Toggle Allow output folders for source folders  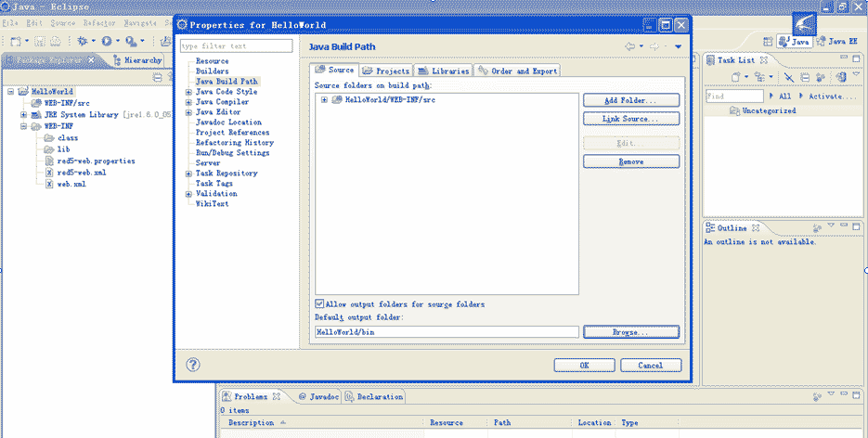coord(319,303)
